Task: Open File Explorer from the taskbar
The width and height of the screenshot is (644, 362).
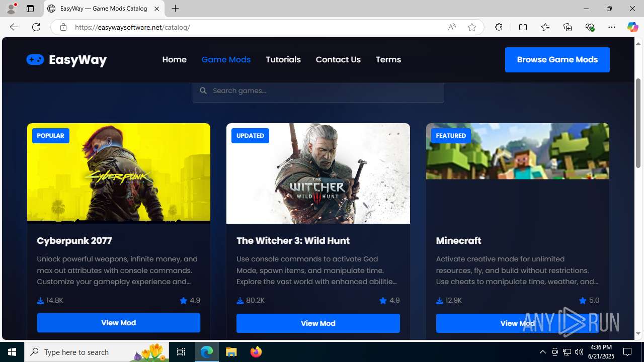Action: coord(231,352)
